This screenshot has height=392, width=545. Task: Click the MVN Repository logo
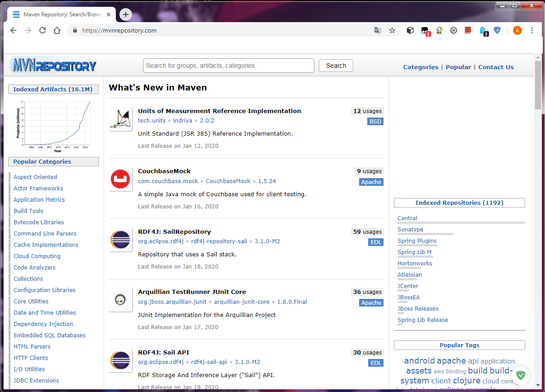click(x=53, y=66)
